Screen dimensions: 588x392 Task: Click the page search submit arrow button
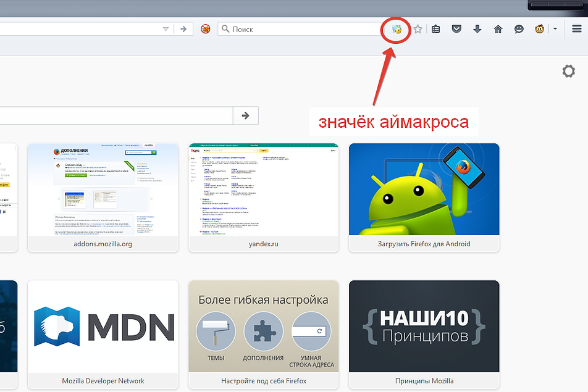[246, 115]
